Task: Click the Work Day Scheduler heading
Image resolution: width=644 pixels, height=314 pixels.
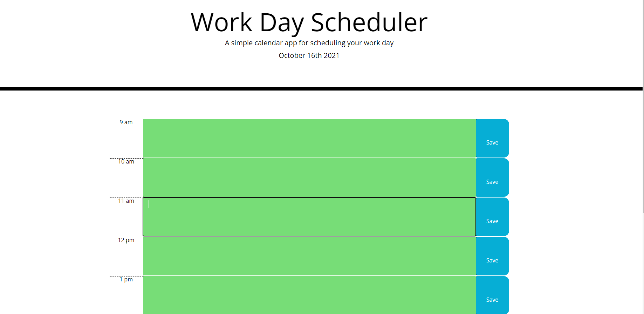Action: click(x=309, y=22)
